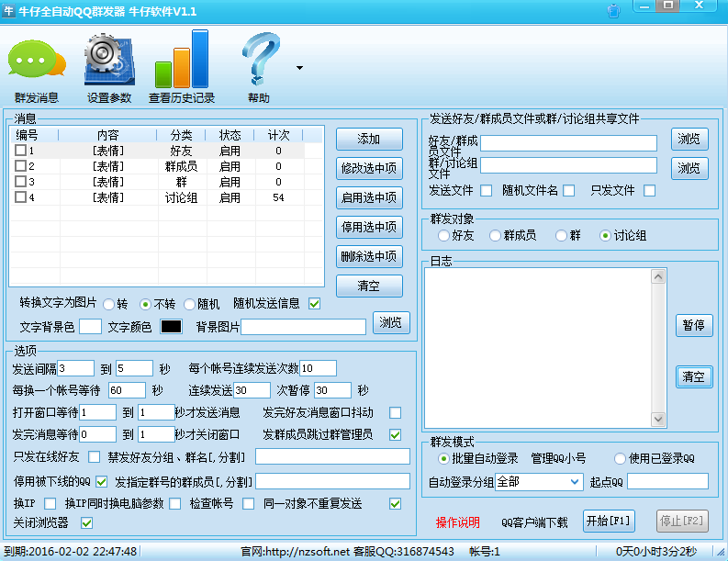Click 浏览 button for 群/讨论组文件
This screenshot has height=561, width=728.
(x=689, y=168)
